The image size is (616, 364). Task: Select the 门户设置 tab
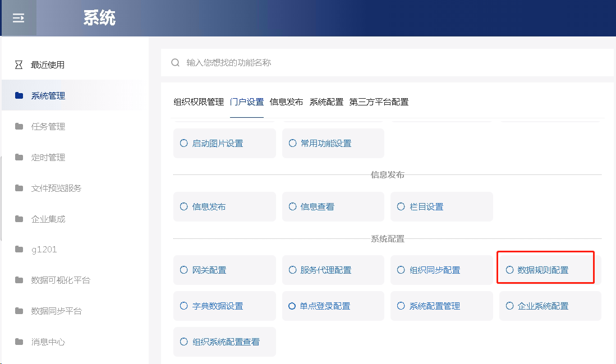tap(247, 102)
